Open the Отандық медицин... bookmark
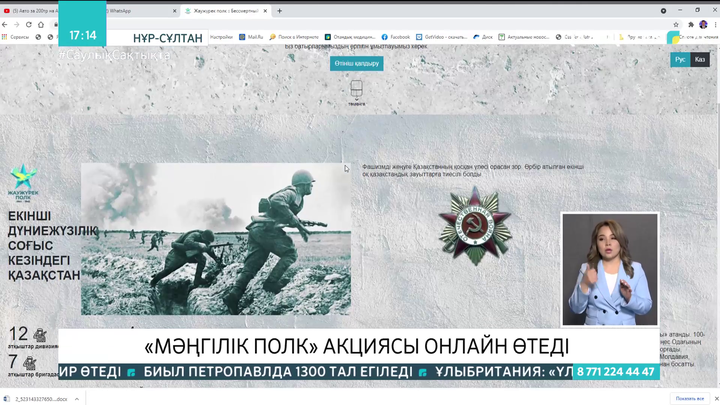This screenshot has width=720, height=405. click(x=350, y=37)
